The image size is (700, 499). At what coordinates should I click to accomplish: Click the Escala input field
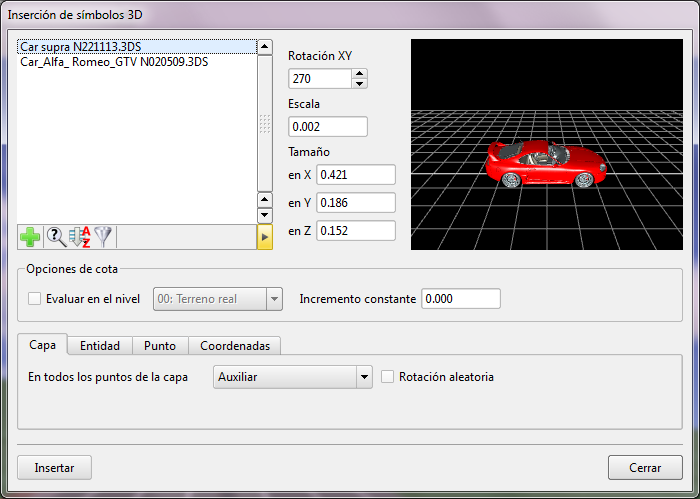coord(328,127)
